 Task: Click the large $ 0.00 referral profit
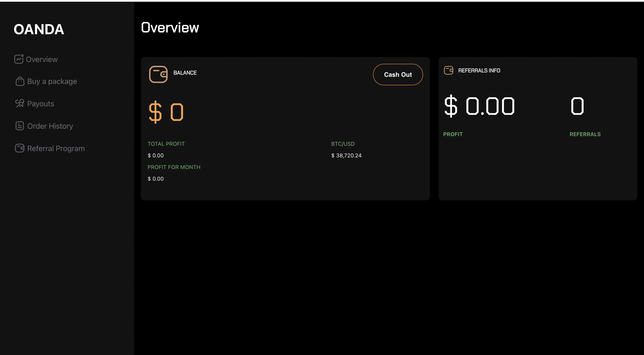479,106
